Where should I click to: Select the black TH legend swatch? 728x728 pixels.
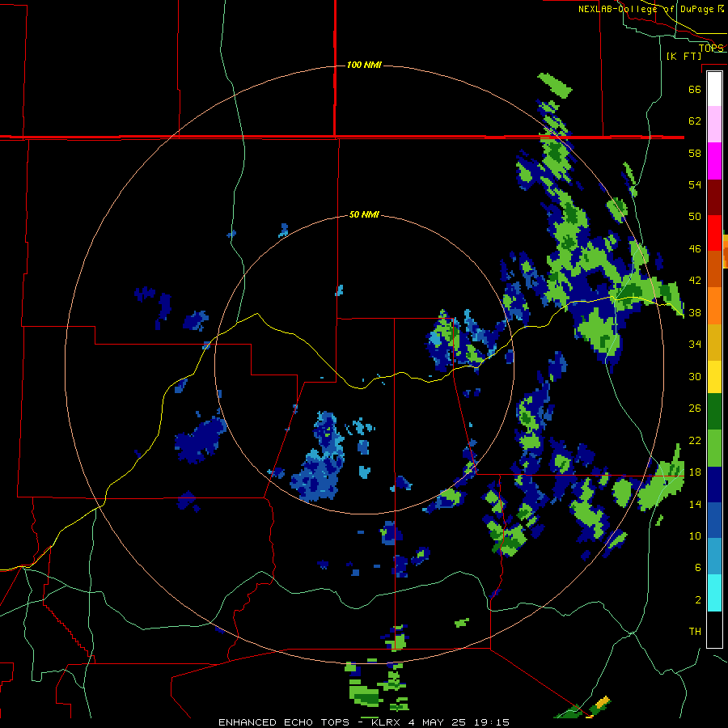[714, 629]
